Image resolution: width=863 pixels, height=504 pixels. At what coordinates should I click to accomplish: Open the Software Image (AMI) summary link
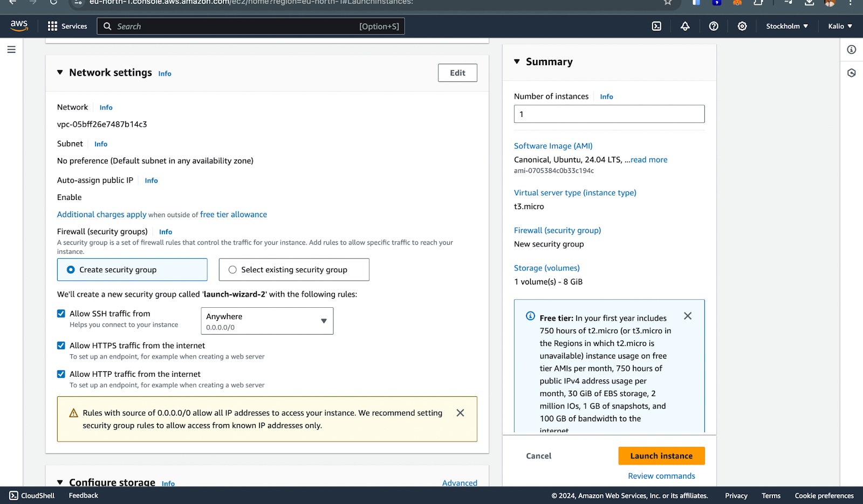553,146
